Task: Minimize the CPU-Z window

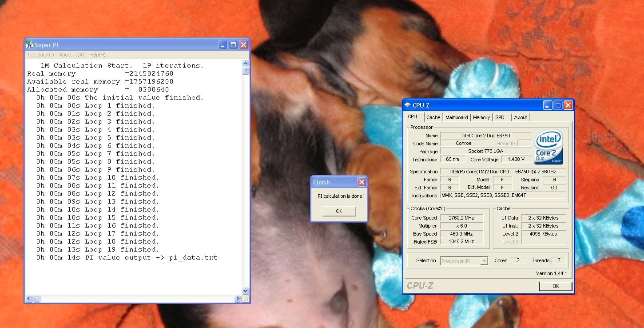Action: coord(548,105)
